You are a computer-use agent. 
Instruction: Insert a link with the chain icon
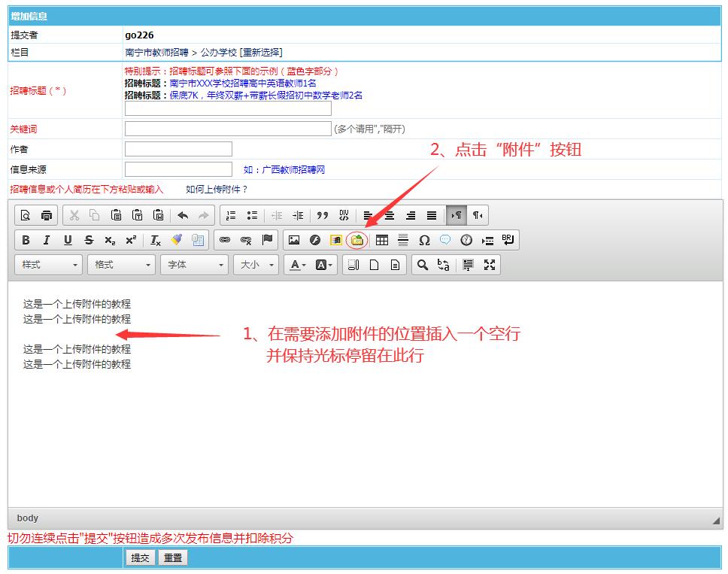(x=224, y=240)
